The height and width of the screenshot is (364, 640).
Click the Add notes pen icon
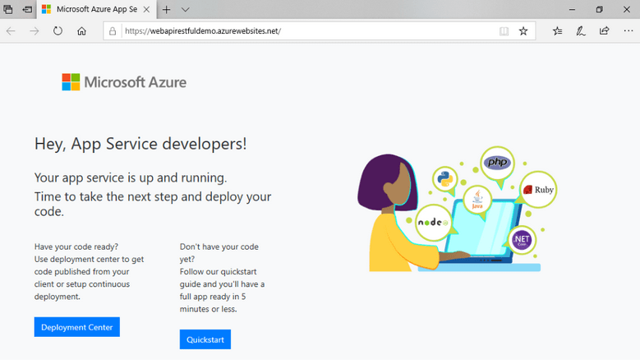click(x=581, y=31)
